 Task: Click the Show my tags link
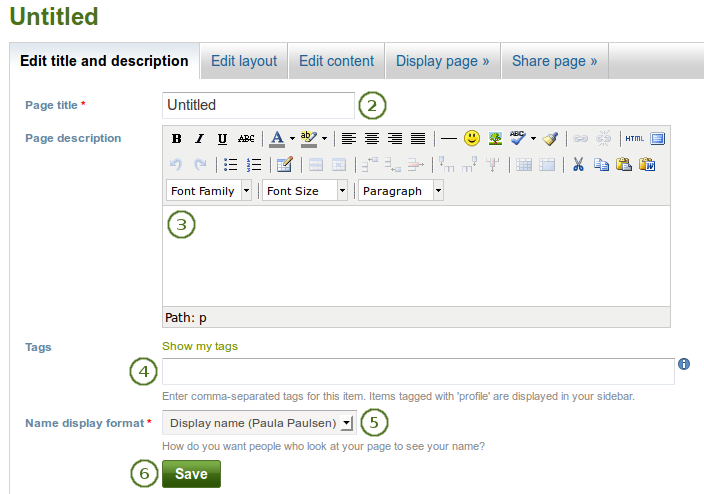click(x=200, y=346)
